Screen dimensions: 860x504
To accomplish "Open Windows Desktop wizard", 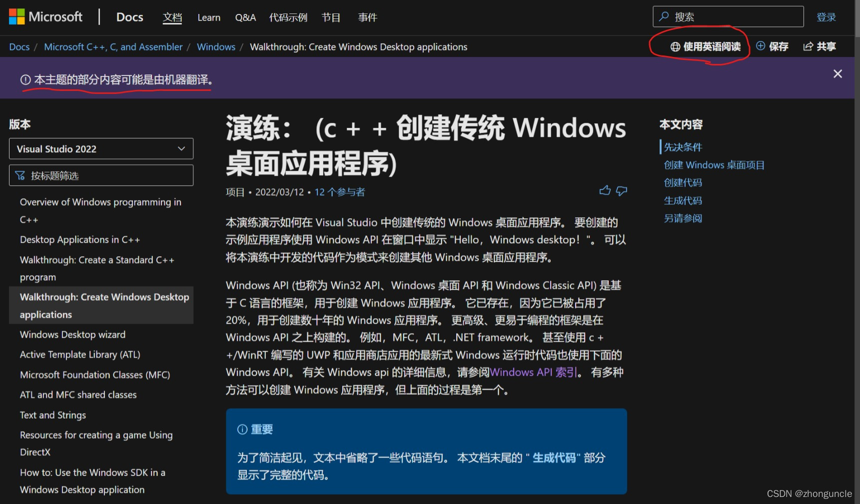I will 72,334.
